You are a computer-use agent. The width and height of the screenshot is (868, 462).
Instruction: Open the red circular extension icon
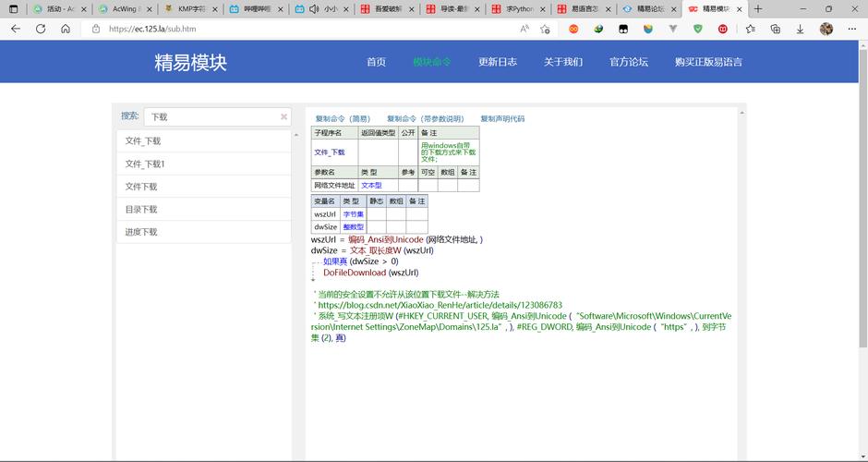(x=723, y=29)
